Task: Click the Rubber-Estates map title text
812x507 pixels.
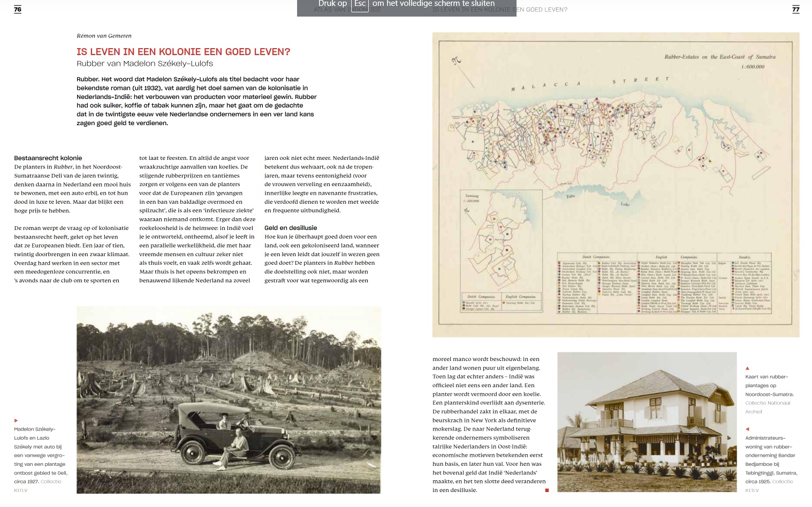Action: 719,57
